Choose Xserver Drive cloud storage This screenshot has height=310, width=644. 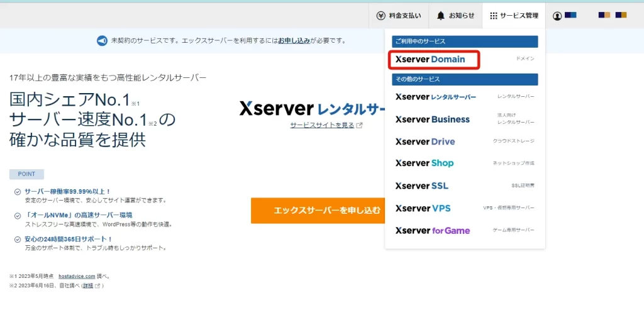click(425, 141)
